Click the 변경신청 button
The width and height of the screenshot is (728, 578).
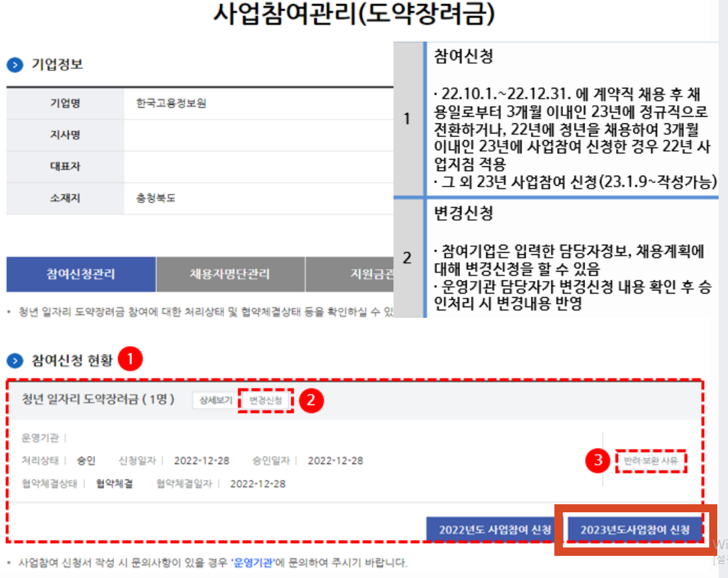coord(265,400)
